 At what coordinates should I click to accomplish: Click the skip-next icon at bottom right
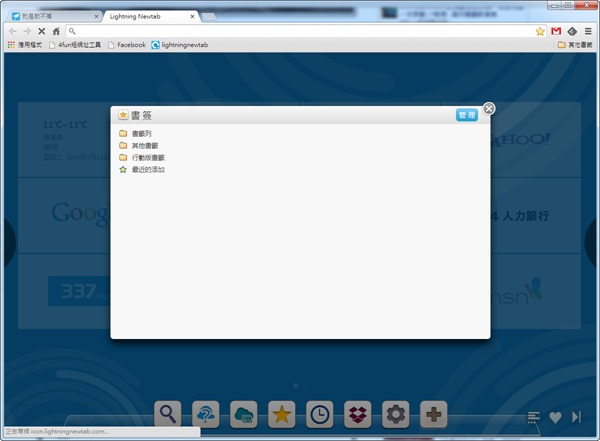[x=576, y=417]
